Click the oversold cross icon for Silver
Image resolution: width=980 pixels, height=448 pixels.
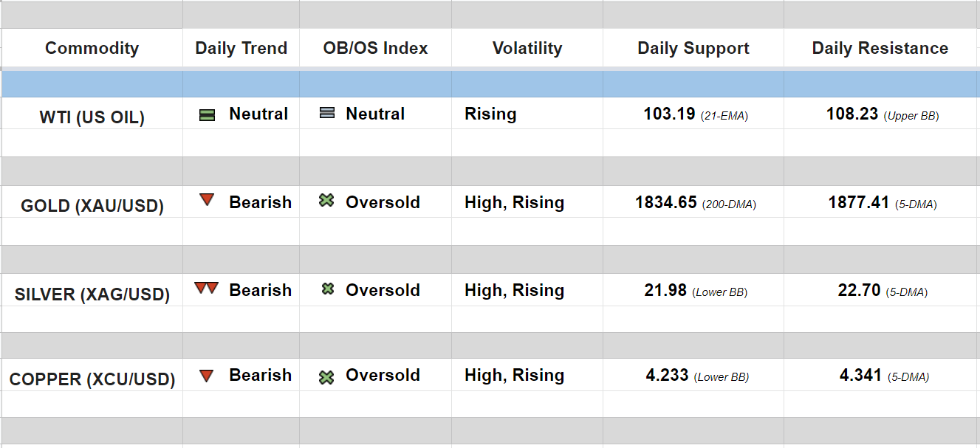(328, 289)
